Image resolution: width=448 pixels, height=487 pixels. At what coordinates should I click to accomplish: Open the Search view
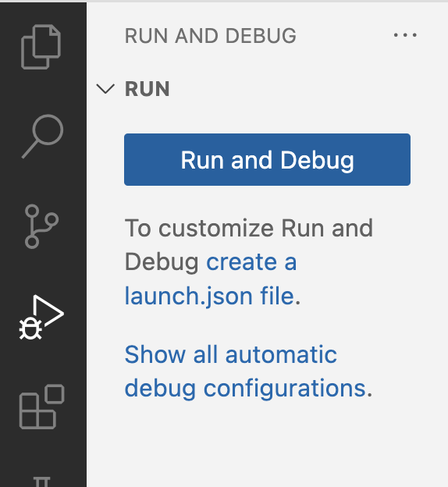click(43, 136)
